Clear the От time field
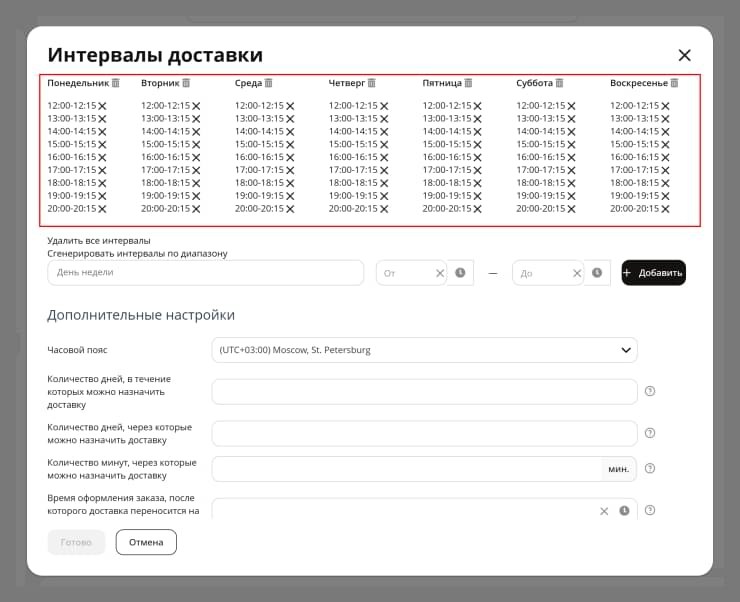The image size is (740, 602). [440, 273]
